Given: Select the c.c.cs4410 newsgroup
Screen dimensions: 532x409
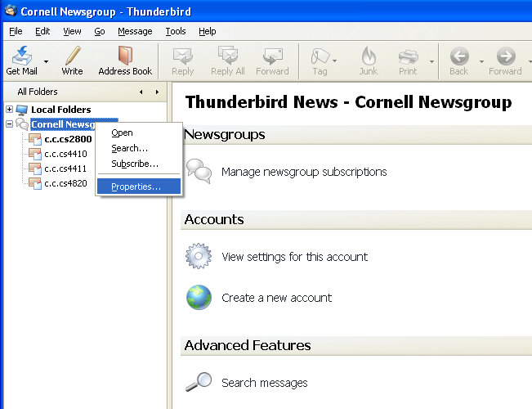Looking at the screenshot, I should coord(65,154).
